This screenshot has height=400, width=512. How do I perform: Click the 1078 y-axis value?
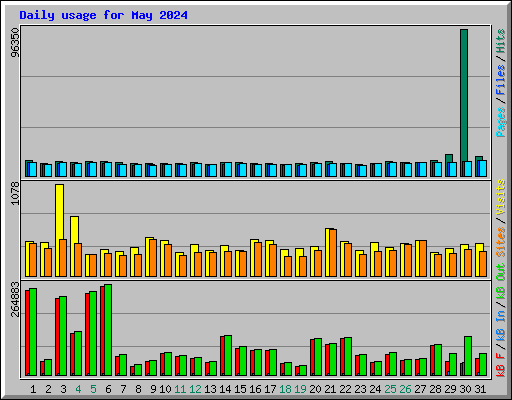point(15,193)
